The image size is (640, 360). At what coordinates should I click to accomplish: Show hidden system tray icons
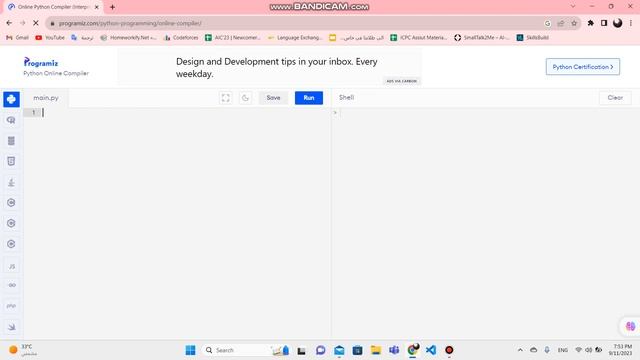coord(520,350)
